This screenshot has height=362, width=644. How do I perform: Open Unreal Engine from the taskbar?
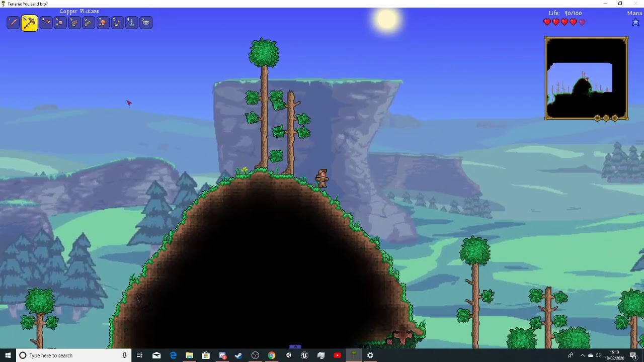point(304,355)
